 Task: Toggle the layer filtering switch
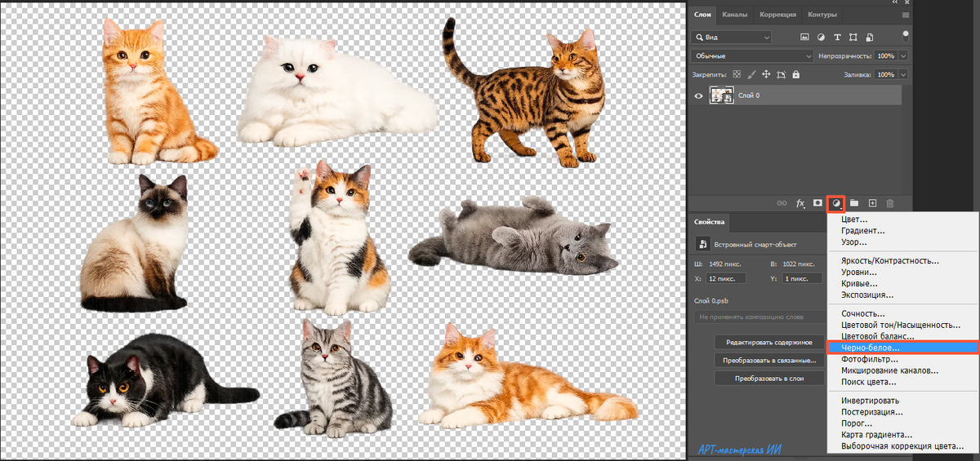[906, 36]
